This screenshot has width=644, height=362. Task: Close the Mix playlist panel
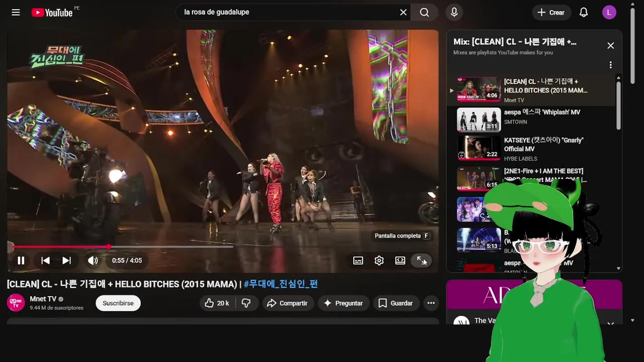point(611,46)
